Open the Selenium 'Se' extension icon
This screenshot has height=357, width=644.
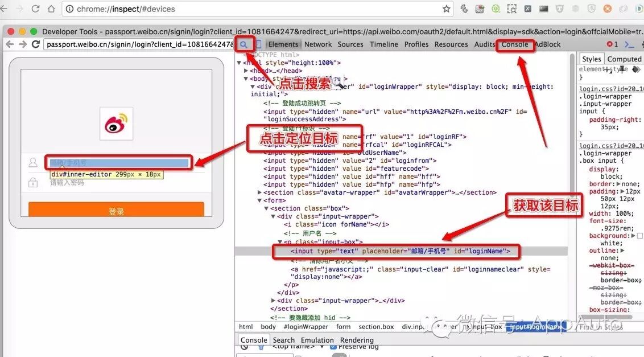click(480, 9)
